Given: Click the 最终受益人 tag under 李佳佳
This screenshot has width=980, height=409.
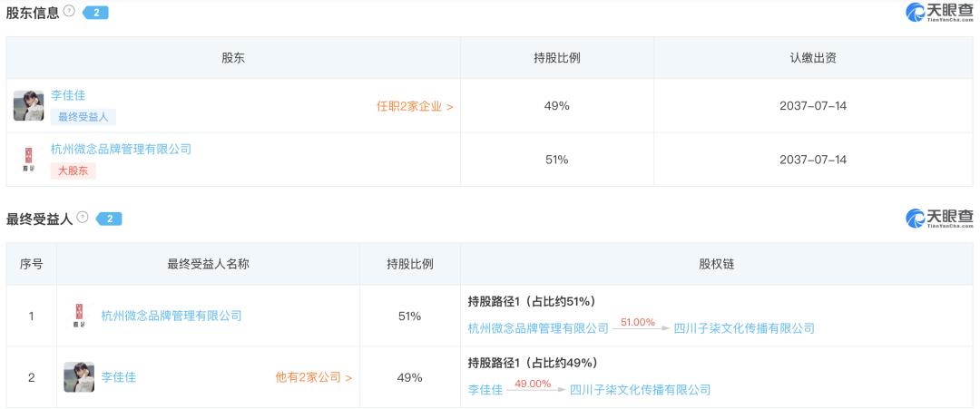Looking at the screenshot, I should click(x=83, y=117).
